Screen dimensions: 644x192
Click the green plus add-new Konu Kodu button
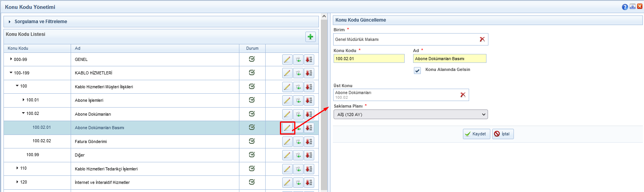click(x=310, y=37)
